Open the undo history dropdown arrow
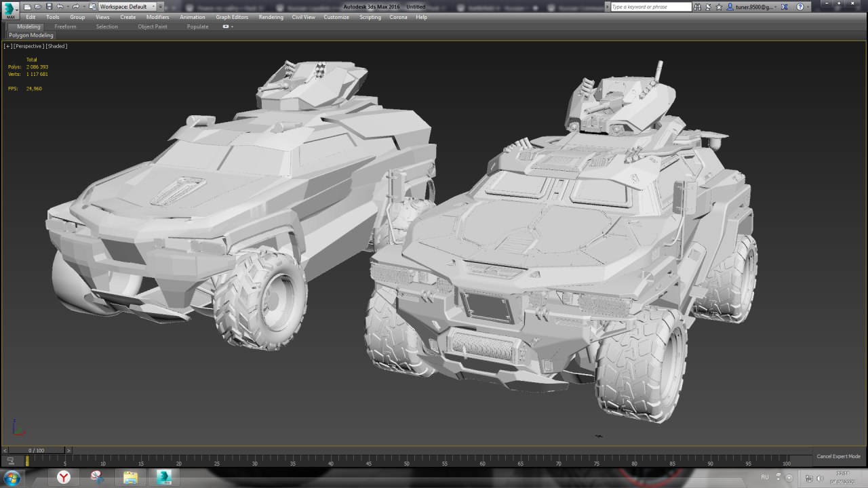This screenshot has width=868, height=488. (67, 6)
